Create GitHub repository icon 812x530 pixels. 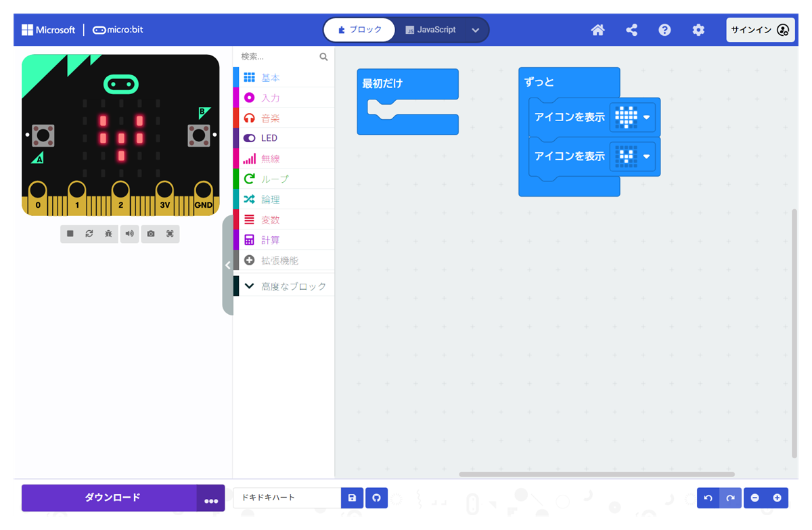[x=376, y=498]
